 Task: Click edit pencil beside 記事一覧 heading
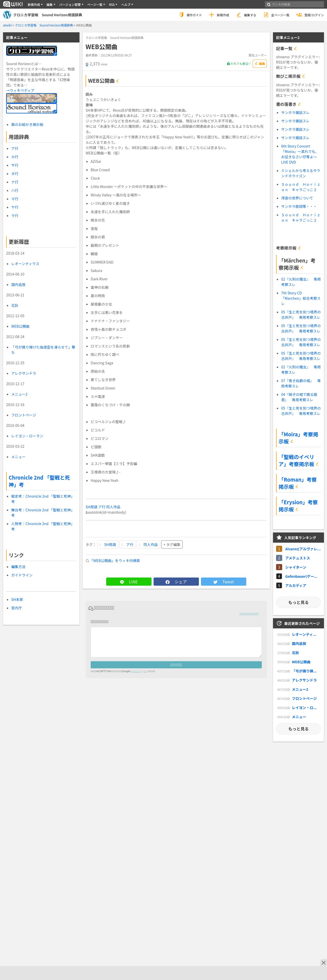(x=295, y=48)
